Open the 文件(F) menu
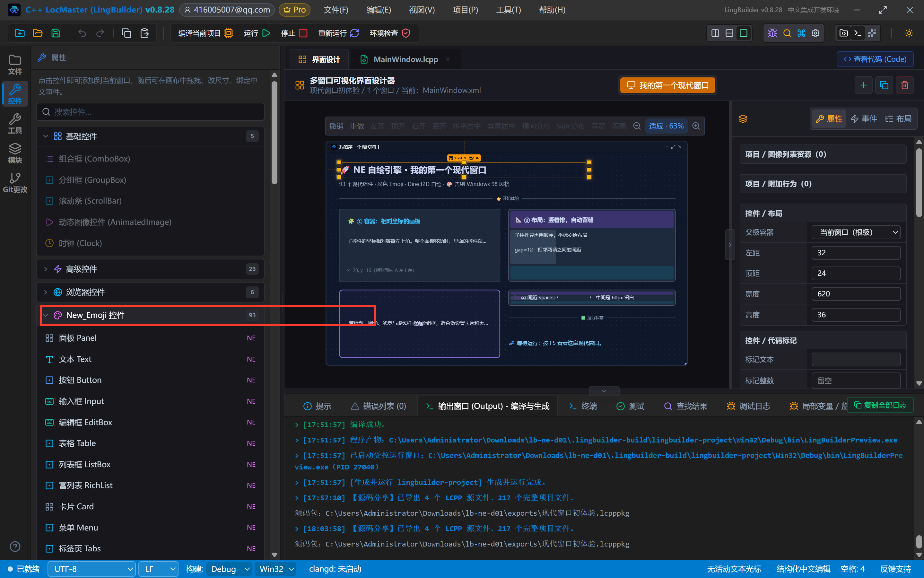The image size is (924, 578). [x=336, y=10]
